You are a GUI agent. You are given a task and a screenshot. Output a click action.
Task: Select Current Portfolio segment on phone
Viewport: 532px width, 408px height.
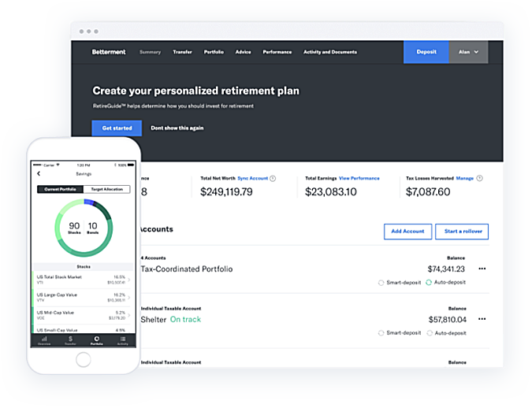(60, 189)
